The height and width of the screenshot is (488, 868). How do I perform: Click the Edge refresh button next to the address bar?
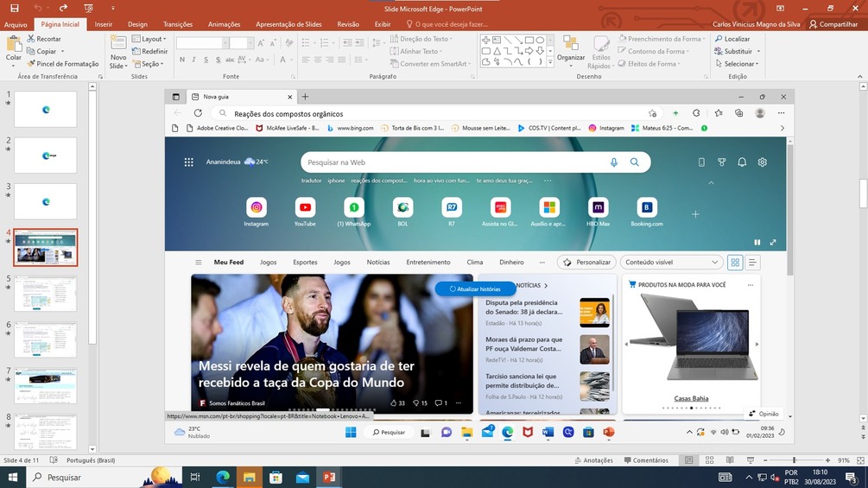point(198,113)
